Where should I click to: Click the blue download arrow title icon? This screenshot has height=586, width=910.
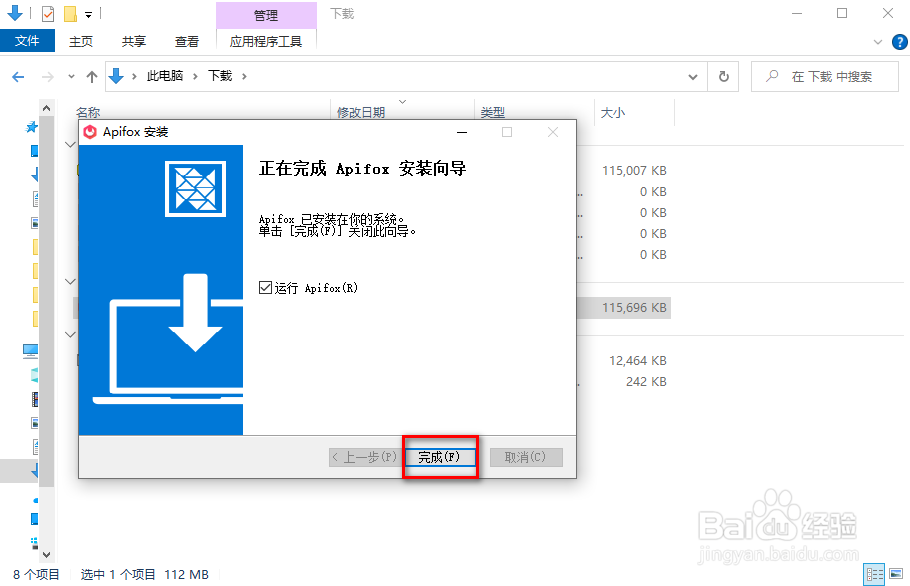15,13
